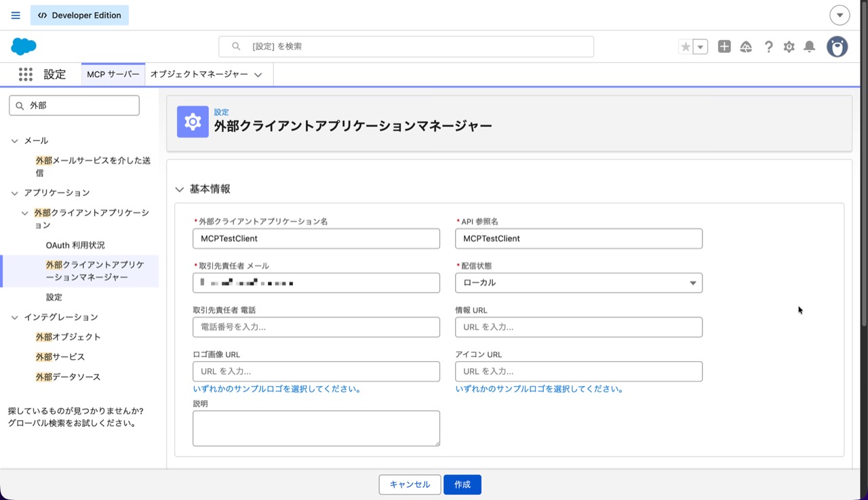Open the favorites list dropdown arrow
This screenshot has height=500, width=868.
point(701,47)
